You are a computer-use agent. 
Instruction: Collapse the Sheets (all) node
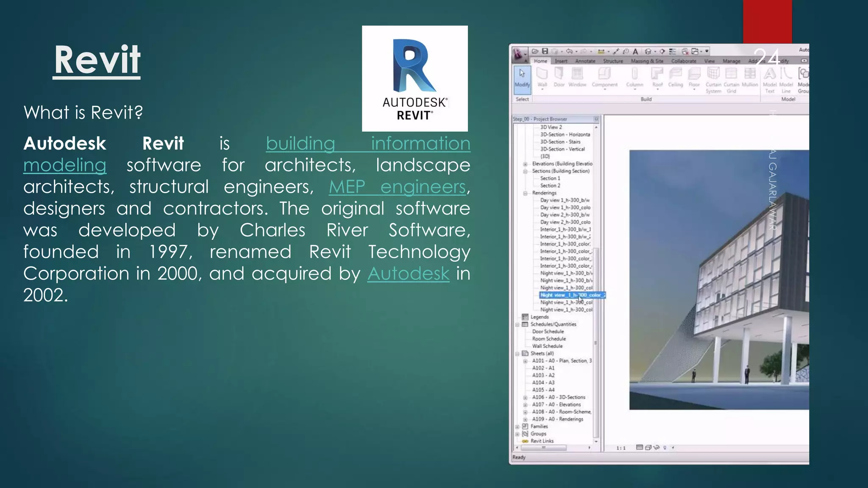[x=517, y=354]
